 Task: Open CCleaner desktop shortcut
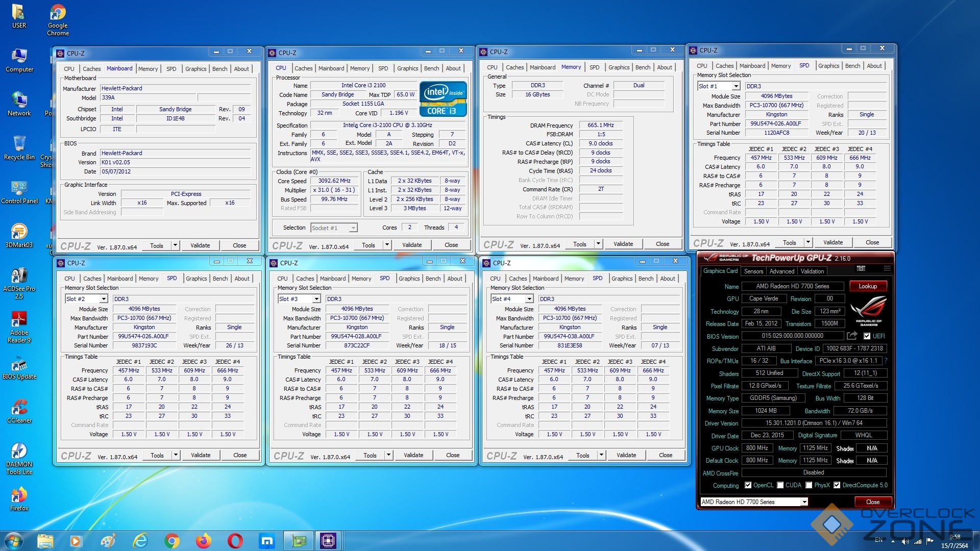pos(19,408)
